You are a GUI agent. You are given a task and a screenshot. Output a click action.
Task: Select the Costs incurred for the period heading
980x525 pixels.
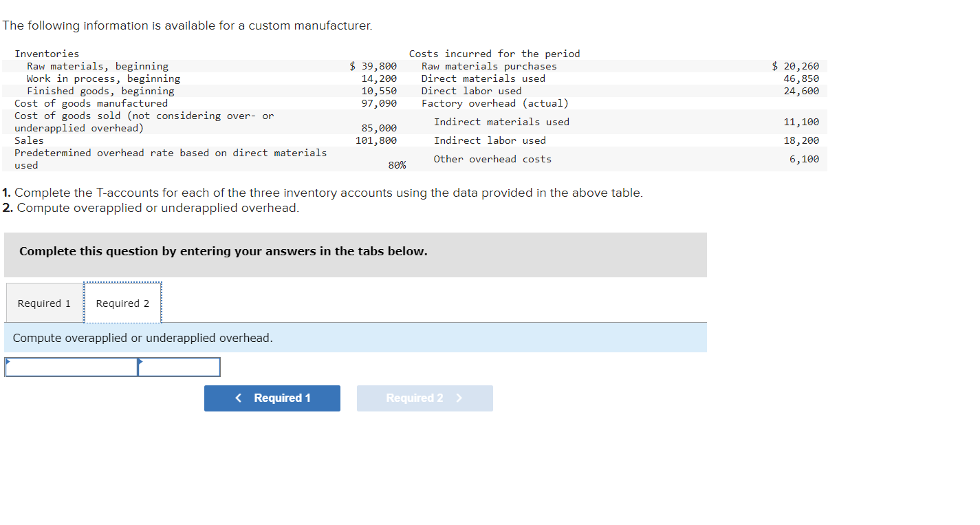coord(494,53)
